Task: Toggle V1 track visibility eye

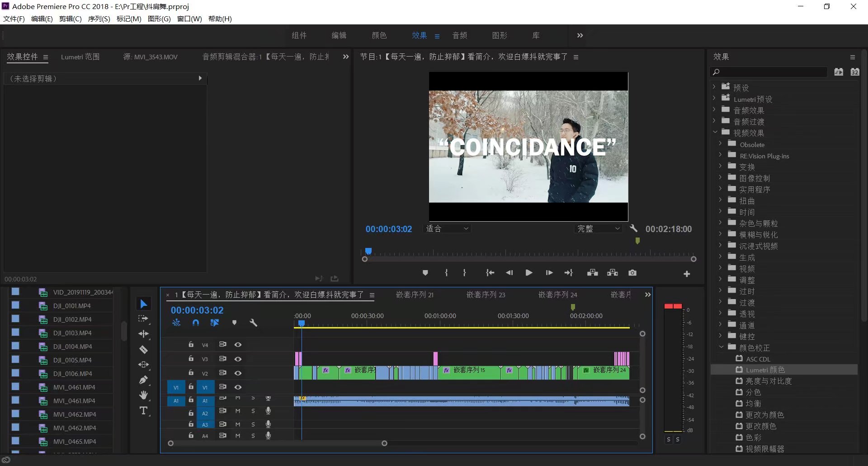Action: tap(238, 387)
